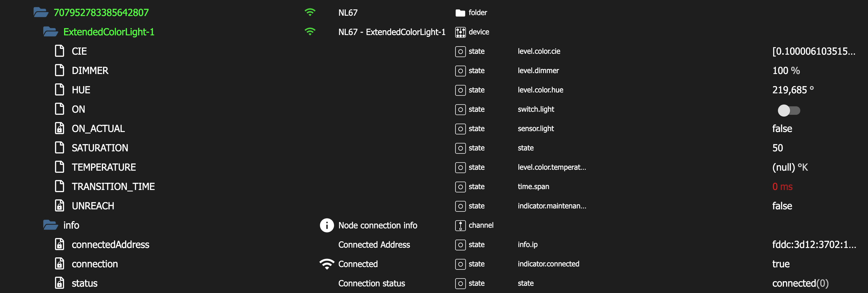Image resolution: width=868 pixels, height=293 pixels.
Task: Click the channel type icon
Action: [x=460, y=225]
